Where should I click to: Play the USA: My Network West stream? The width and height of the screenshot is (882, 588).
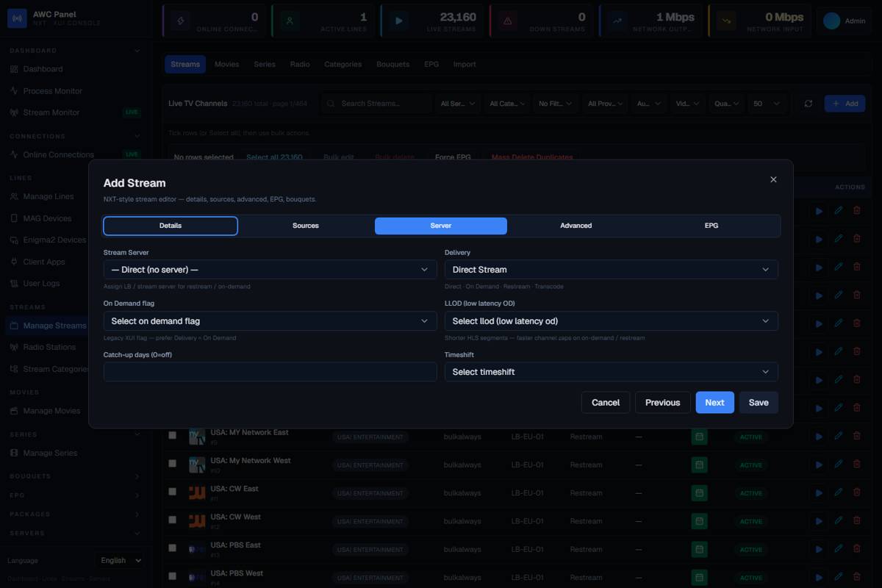point(820,465)
